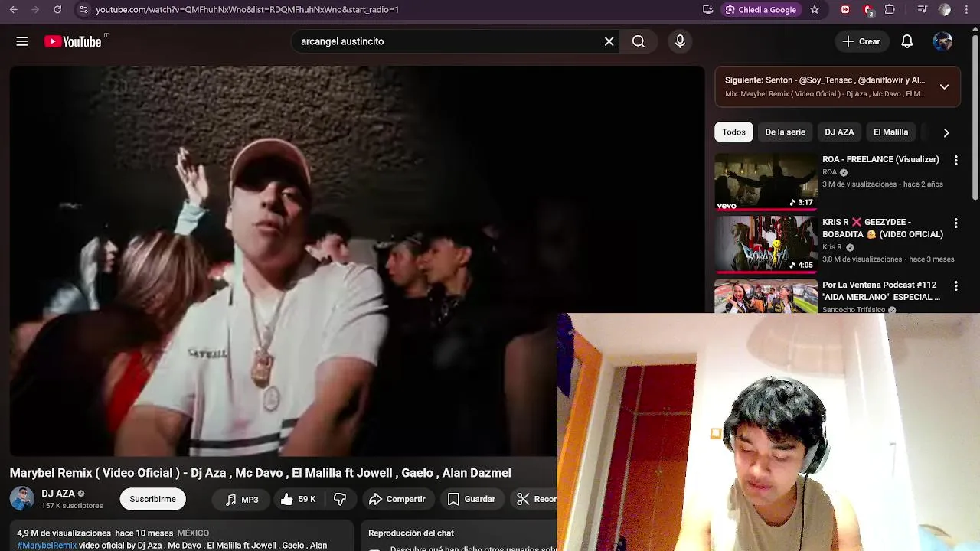Screen dimensions: 980x551
Task: Open media controls playlist icon in toolbar
Action: pos(923,10)
